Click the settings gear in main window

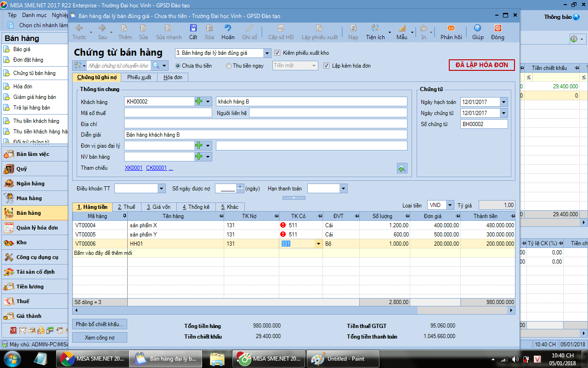point(573,39)
